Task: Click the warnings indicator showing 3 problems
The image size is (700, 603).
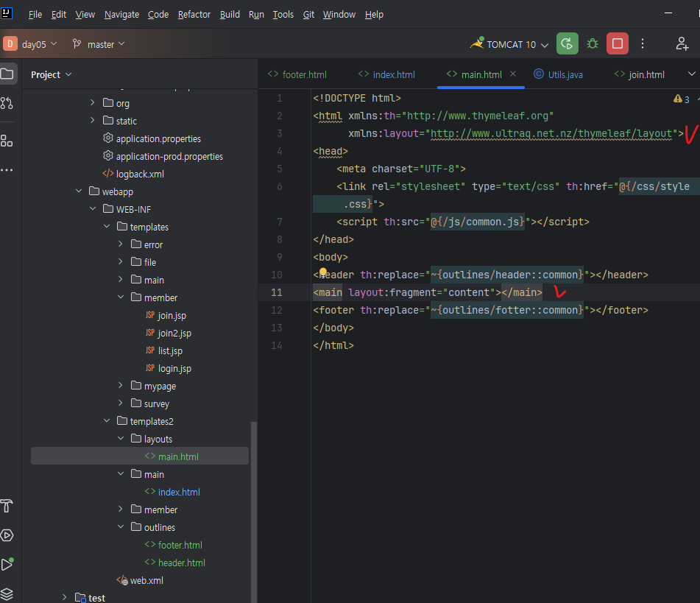Action: [x=681, y=99]
